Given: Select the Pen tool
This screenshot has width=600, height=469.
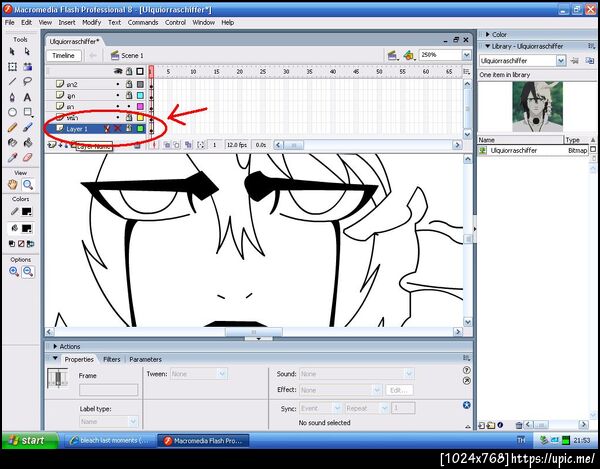Looking at the screenshot, I should 12,97.
